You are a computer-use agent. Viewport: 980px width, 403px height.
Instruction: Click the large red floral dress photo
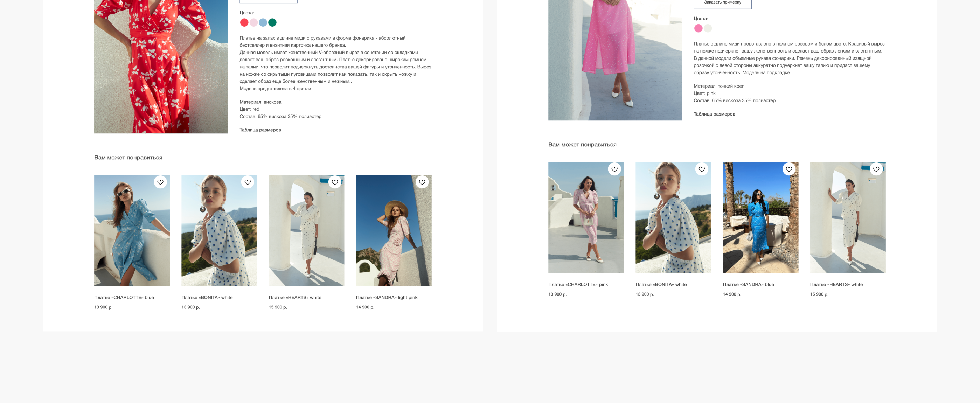[161, 67]
